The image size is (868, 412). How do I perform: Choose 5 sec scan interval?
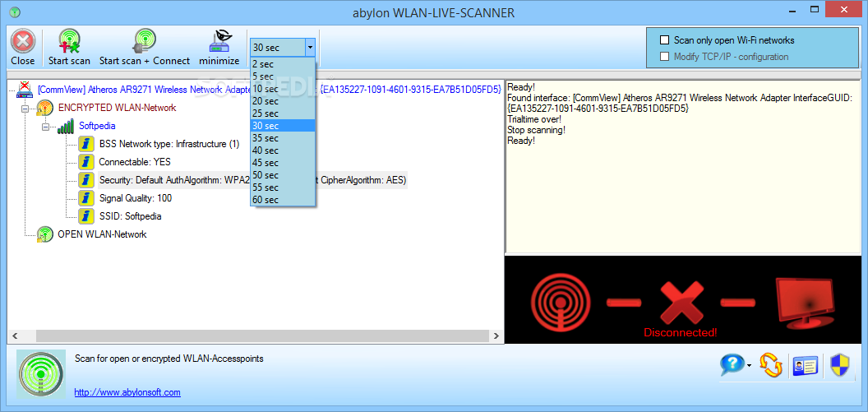pyautogui.click(x=283, y=76)
